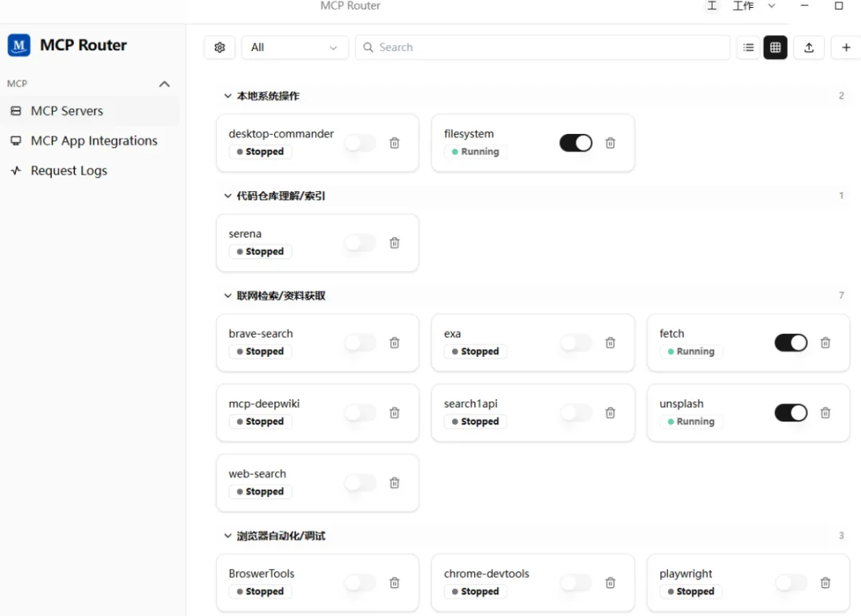Turn off the unsplash server toggle
This screenshot has height=616, width=861.
[791, 413]
